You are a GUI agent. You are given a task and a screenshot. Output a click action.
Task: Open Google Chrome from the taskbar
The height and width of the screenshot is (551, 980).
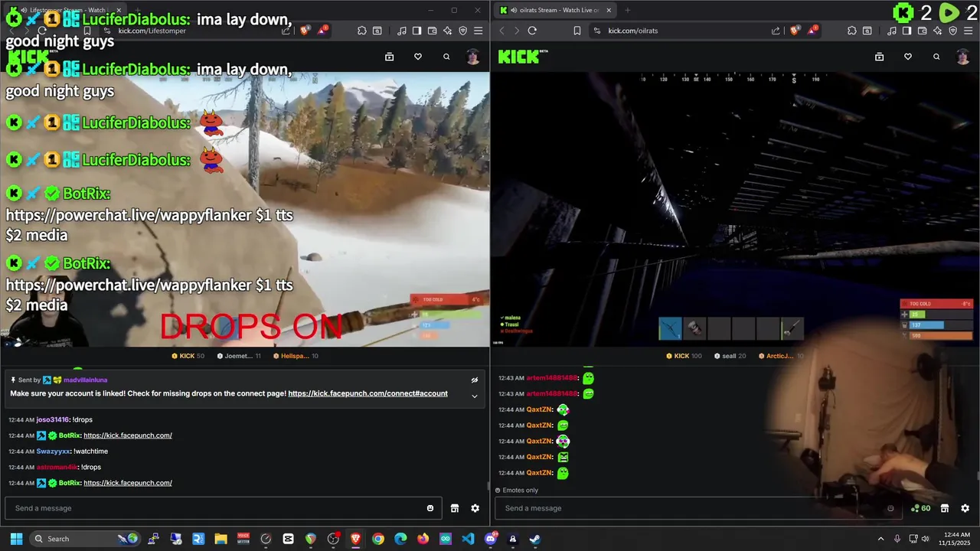[x=378, y=539]
